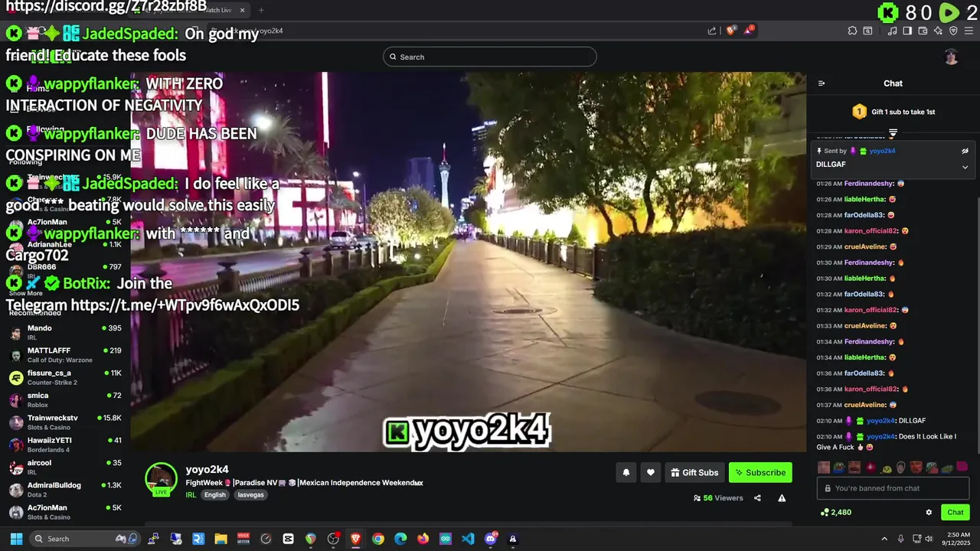This screenshot has height=551, width=980.
Task: Open Google Chrome from taskbar
Action: pos(378,539)
